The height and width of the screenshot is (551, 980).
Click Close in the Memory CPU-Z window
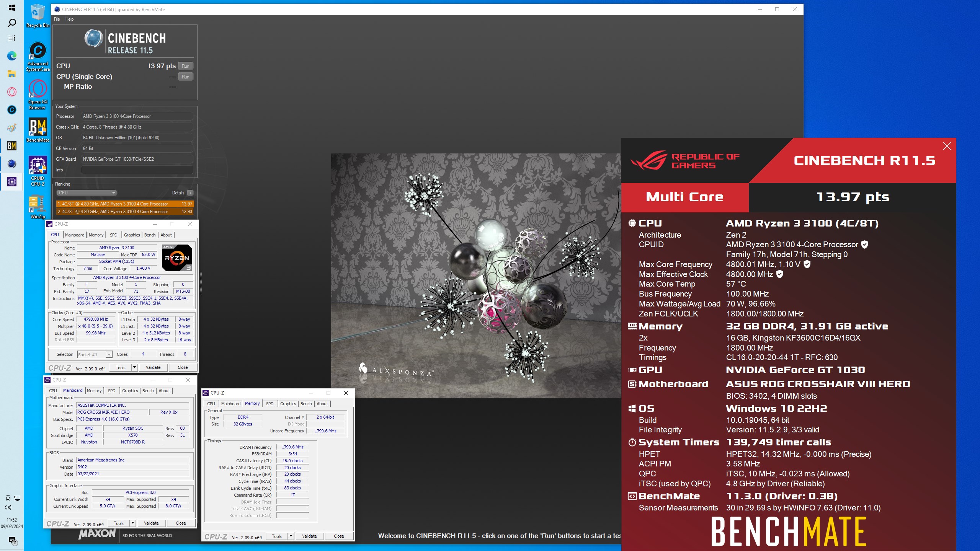point(339,536)
